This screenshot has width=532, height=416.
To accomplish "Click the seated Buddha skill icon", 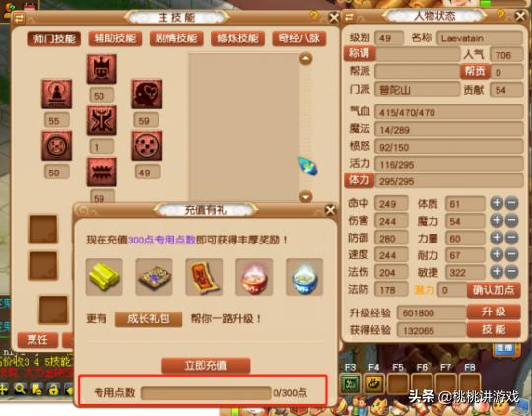I will point(57,94).
